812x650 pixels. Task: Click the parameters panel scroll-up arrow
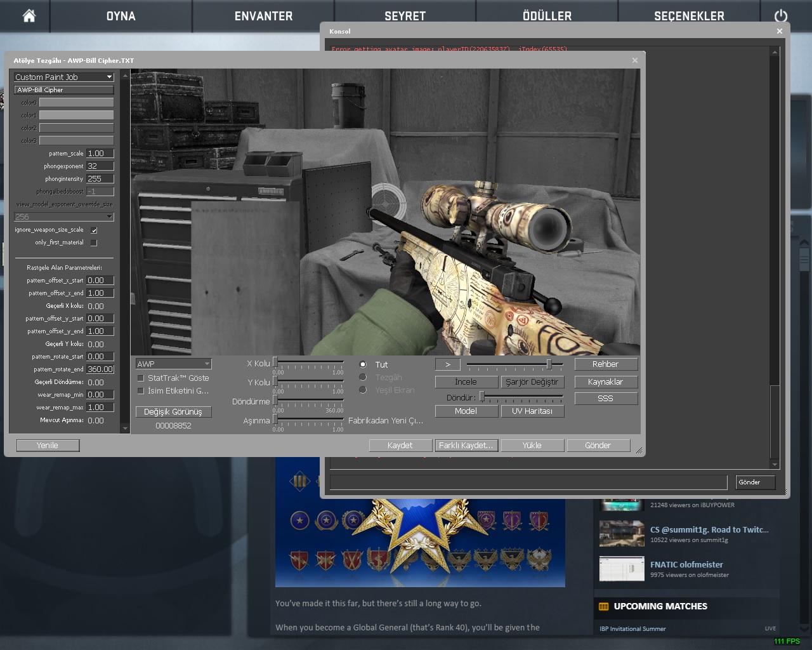126,76
